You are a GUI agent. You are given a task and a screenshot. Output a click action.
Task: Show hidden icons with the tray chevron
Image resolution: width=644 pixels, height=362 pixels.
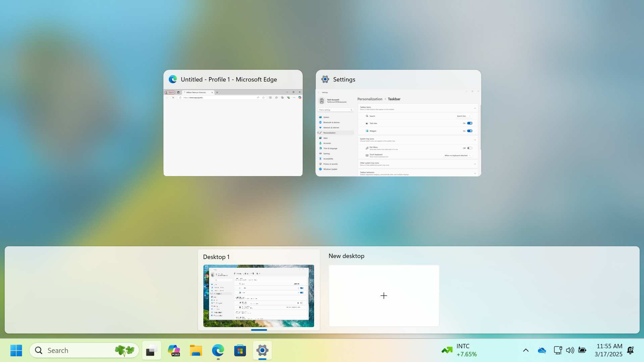pyautogui.click(x=526, y=350)
